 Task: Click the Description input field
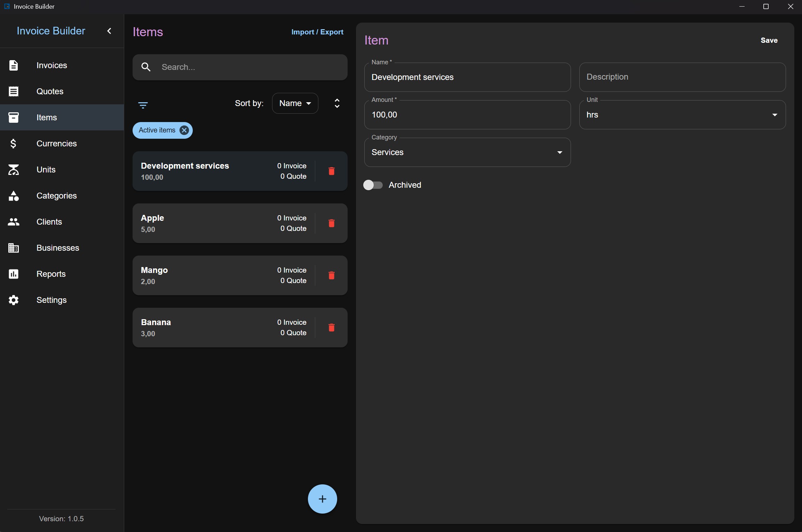point(682,77)
